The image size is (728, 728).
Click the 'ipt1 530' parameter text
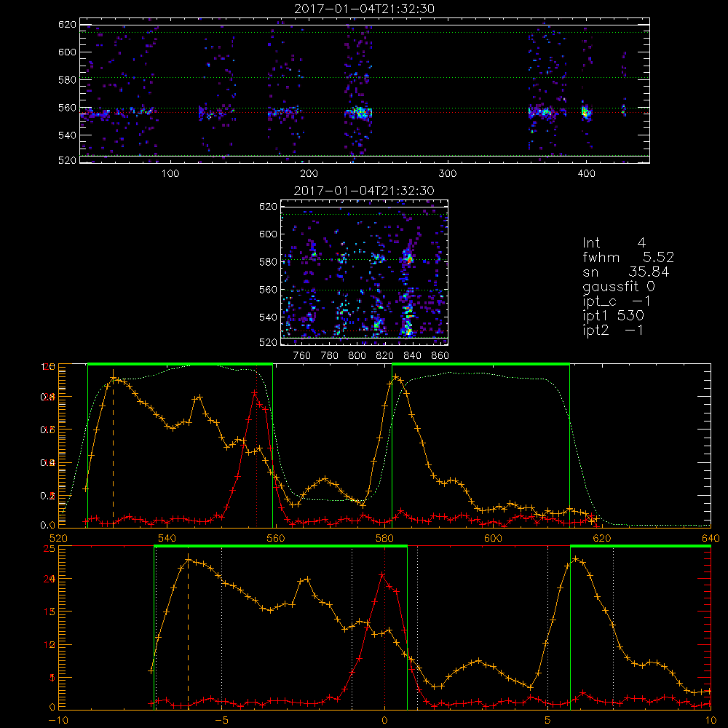pyautogui.click(x=613, y=316)
